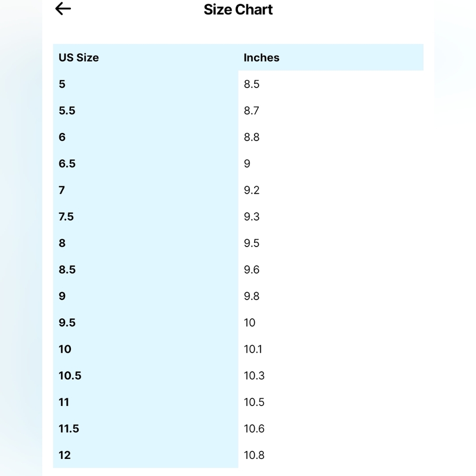
Task: Click the 8.7 inches value
Action: 251,110
